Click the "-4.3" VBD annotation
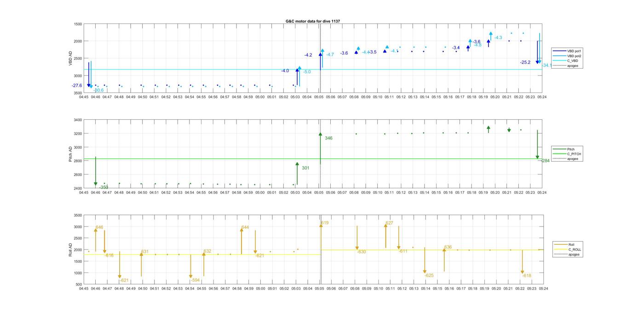 click(498, 38)
